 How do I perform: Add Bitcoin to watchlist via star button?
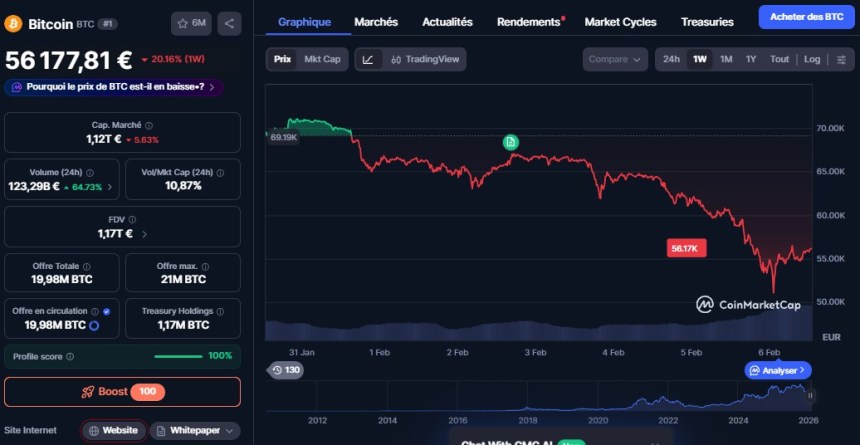click(191, 24)
